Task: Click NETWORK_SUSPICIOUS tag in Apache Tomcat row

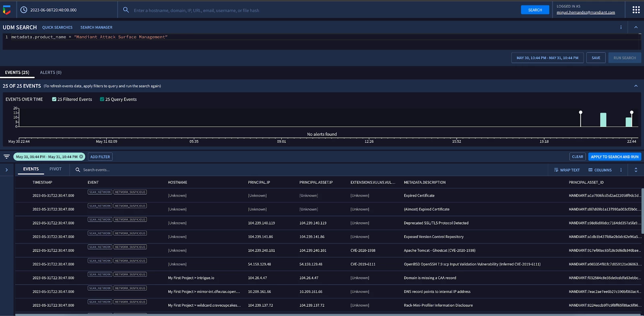Action: [x=130, y=247]
